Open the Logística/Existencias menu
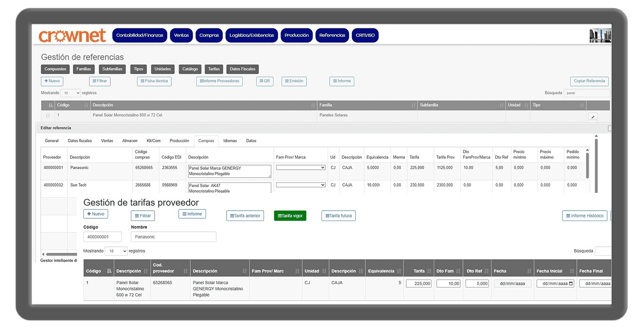Image resolution: width=644 pixels, height=328 pixels. 252,35
